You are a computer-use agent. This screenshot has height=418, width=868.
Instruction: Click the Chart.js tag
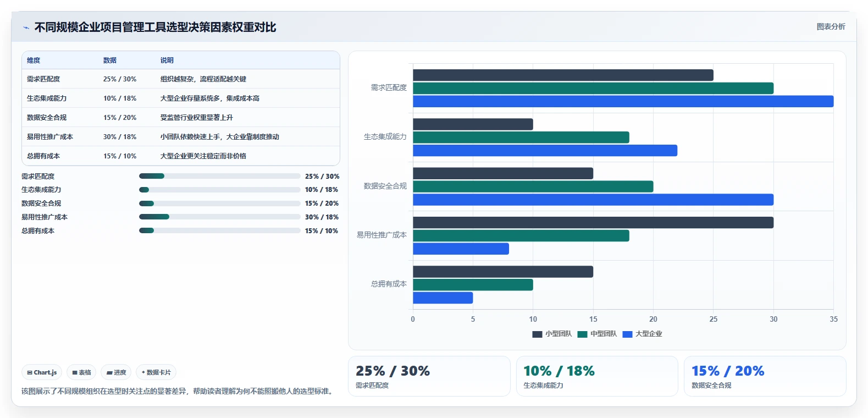pos(42,372)
